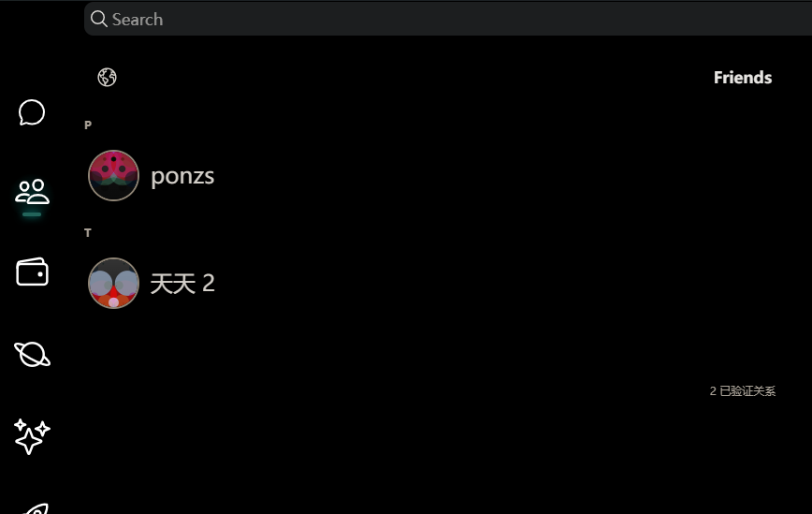Viewport: 812px width, 514px height.
Task: Select the Friends heading label
Action: (x=743, y=77)
